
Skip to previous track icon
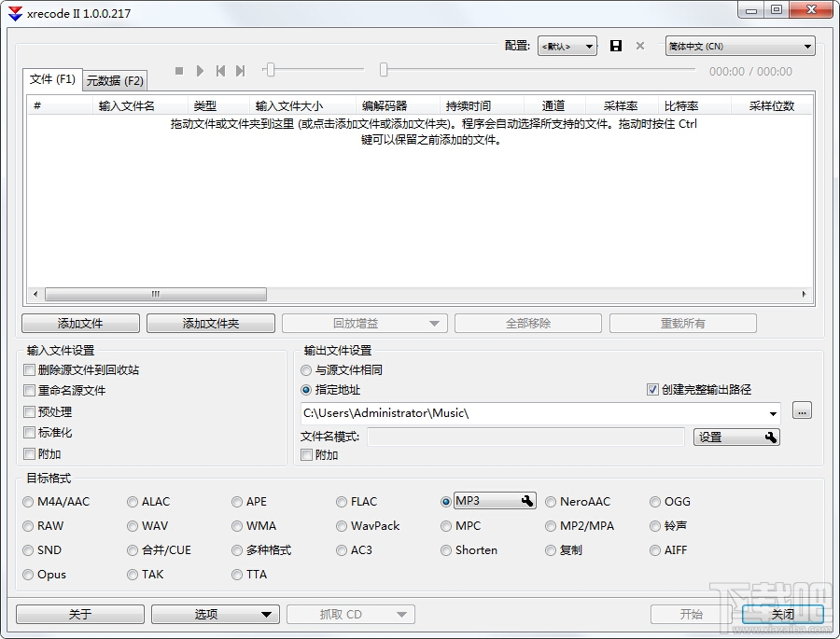click(219, 70)
